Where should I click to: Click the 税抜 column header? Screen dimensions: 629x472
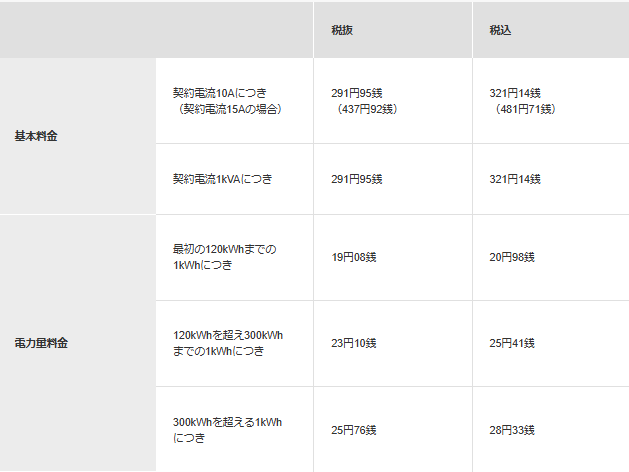pyautogui.click(x=342, y=30)
